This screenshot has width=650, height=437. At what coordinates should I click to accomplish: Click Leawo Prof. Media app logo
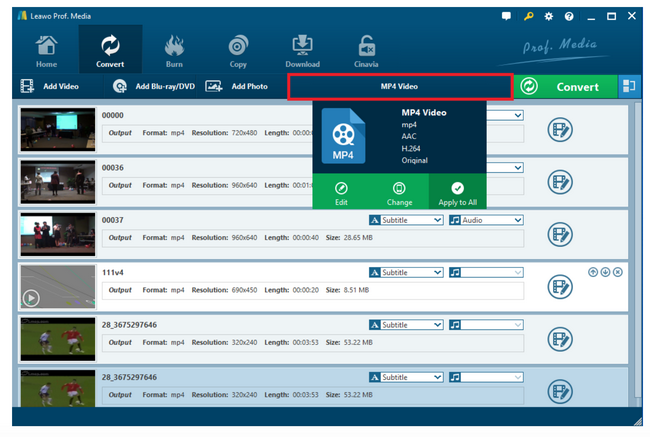click(22, 16)
